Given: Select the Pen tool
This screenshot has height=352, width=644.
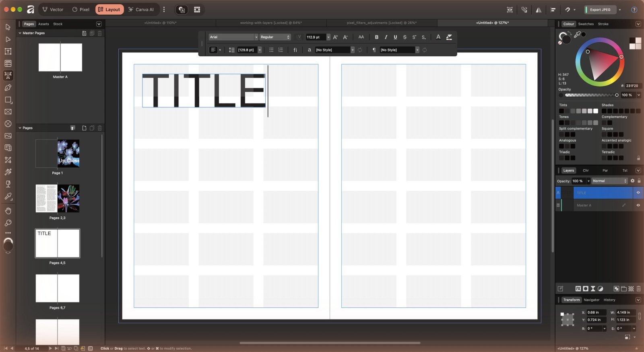Looking at the screenshot, I should (x=8, y=87).
